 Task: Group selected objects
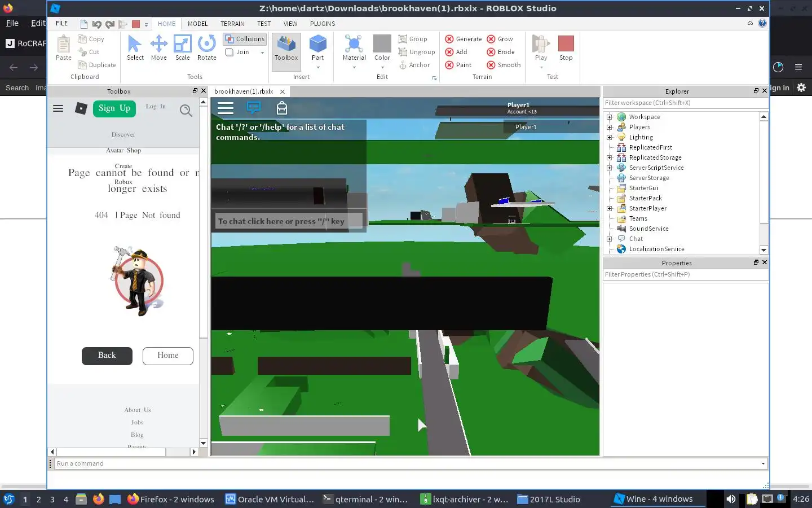pyautogui.click(x=413, y=39)
